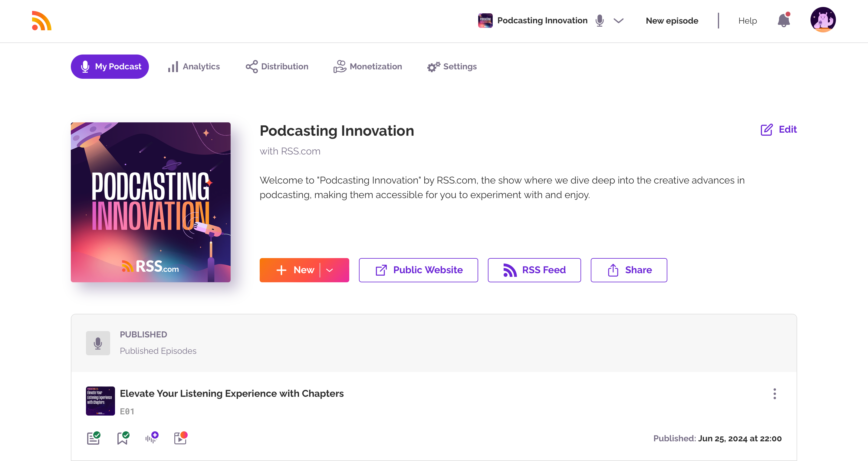Click the episode chapters bookmark icon
This screenshot has height=461, width=868.
tap(123, 438)
